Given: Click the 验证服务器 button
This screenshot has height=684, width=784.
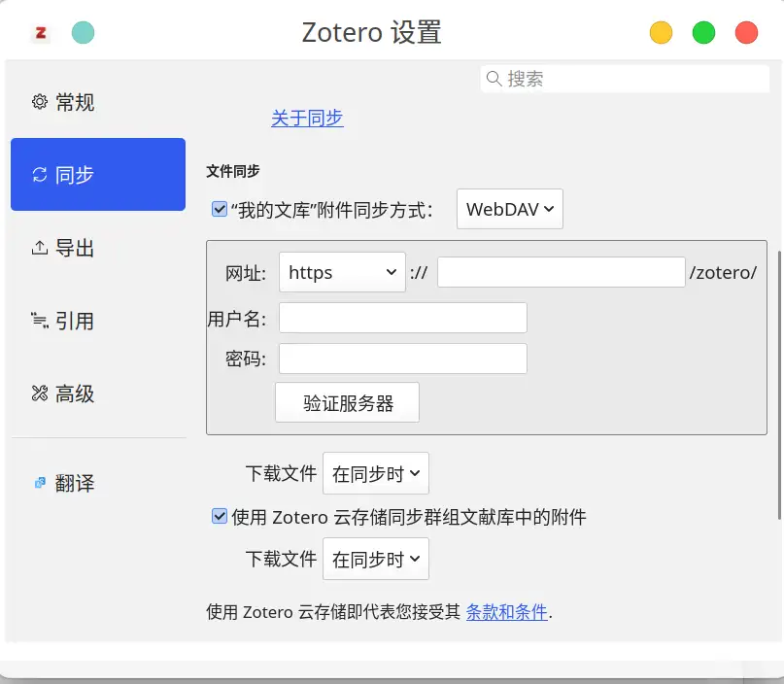Looking at the screenshot, I should 347,403.
